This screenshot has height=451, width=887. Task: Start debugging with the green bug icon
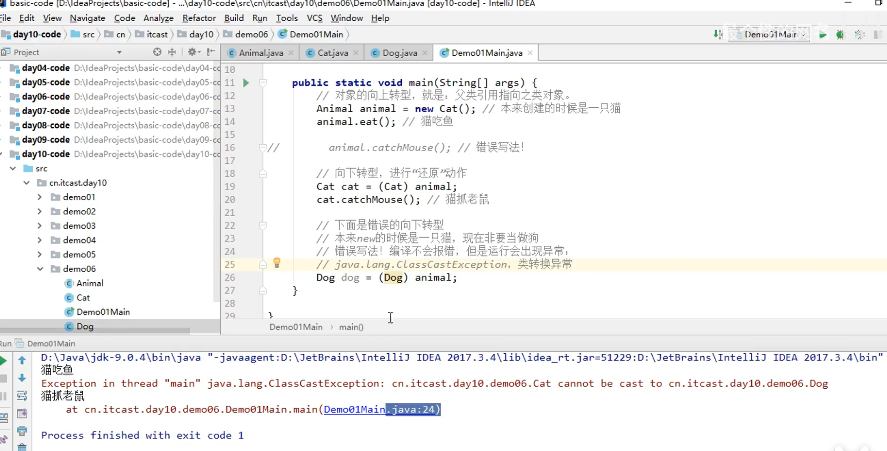tap(840, 35)
